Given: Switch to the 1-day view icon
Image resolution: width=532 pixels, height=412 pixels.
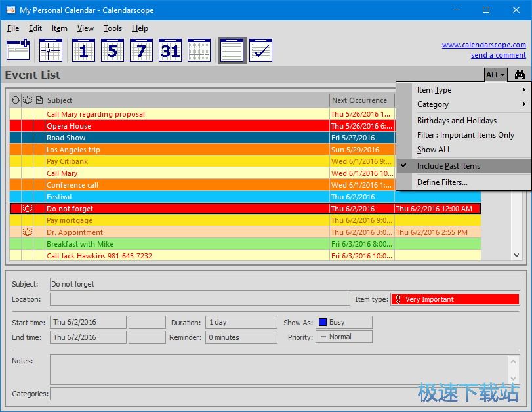Looking at the screenshot, I should [x=83, y=51].
